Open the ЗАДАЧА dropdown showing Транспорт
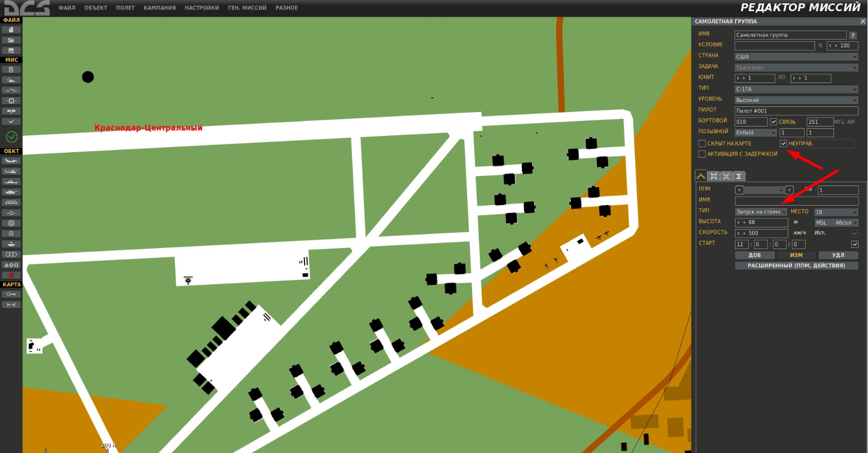 point(796,68)
